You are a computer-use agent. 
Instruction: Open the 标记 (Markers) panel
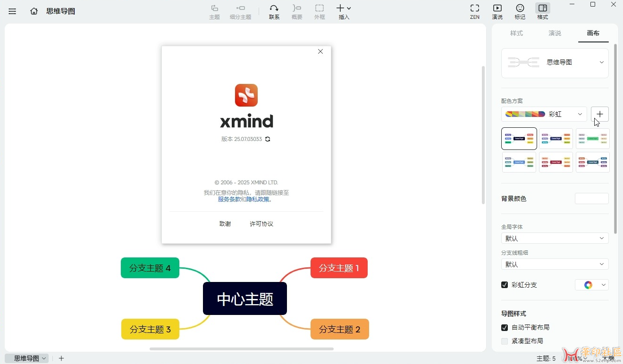coord(520,11)
